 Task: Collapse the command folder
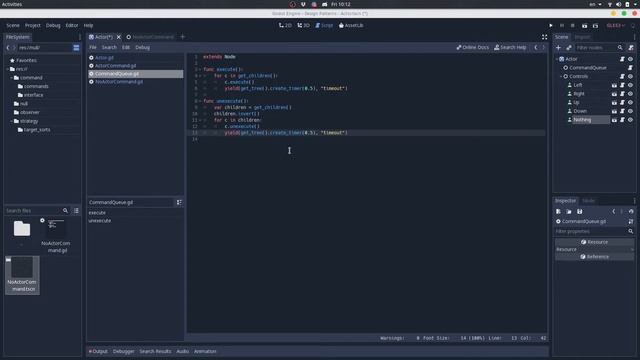11,78
